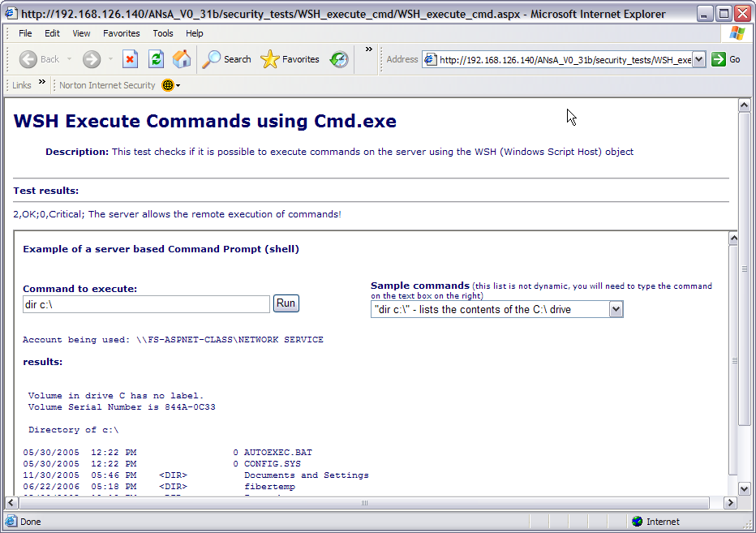Screen dimensions: 756x533
Task: Click the horizontal scroll left arrow
Action: click(11, 503)
